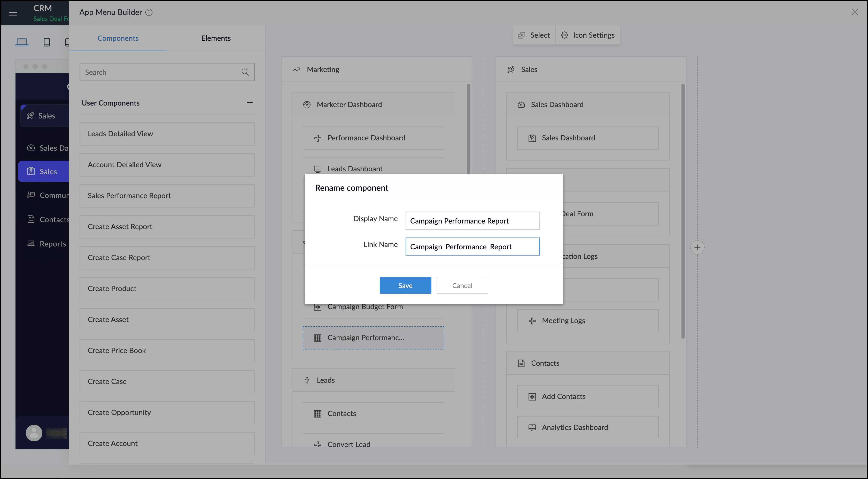
Task: Open Icon Settings gear
Action: click(x=564, y=35)
